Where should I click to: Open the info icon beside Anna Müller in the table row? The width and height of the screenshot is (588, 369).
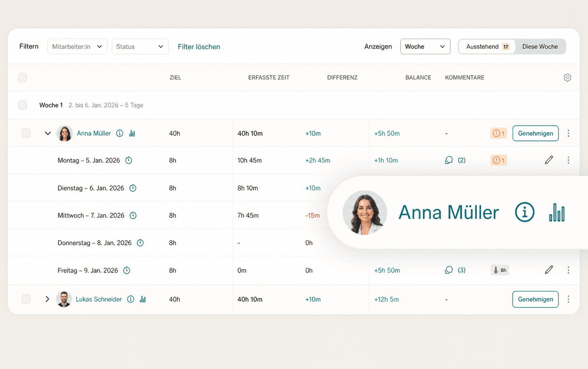(119, 133)
